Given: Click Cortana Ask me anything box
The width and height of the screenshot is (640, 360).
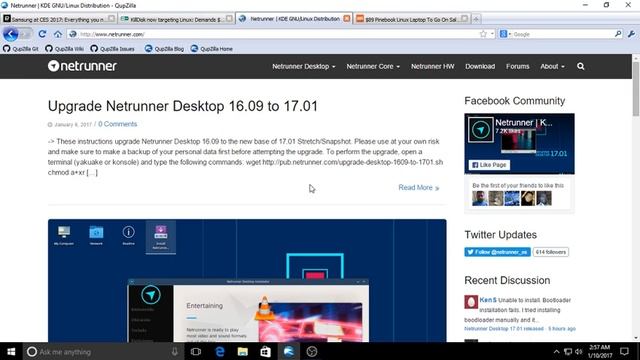Looking at the screenshot, I should click(x=104, y=351).
